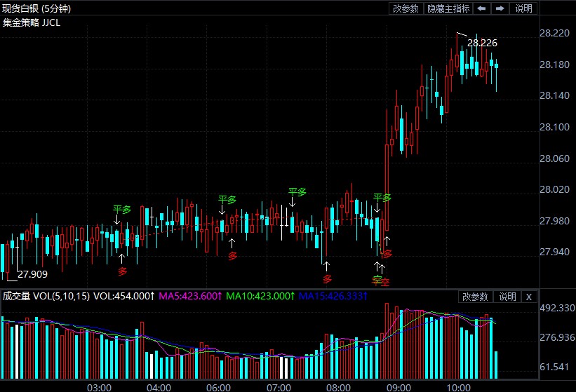This screenshot has width=576, height=392.
Task: Click the 06:00 time axis label
Action: coord(219,388)
